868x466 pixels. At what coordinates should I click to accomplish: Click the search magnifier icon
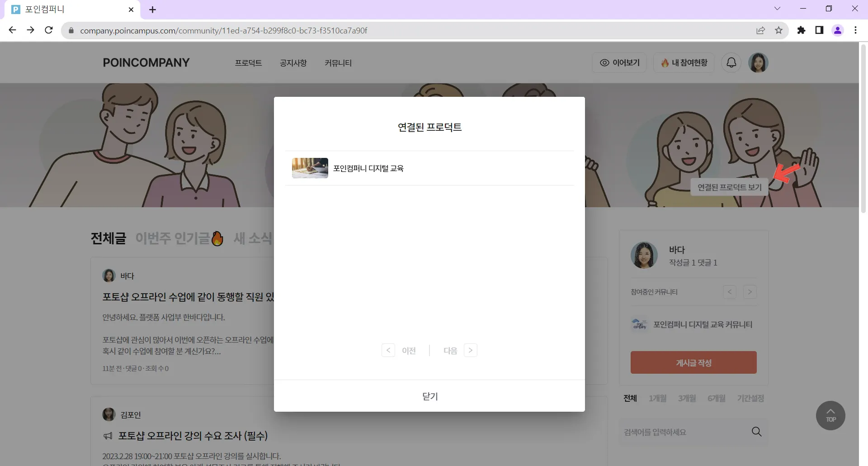[x=756, y=432]
